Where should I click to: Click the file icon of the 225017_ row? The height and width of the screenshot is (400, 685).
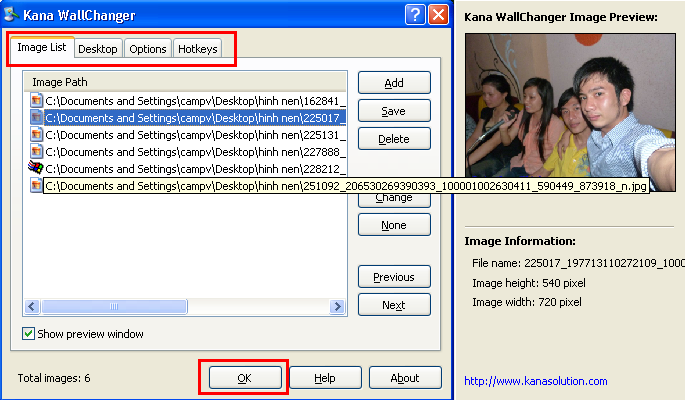pyautogui.click(x=36, y=117)
